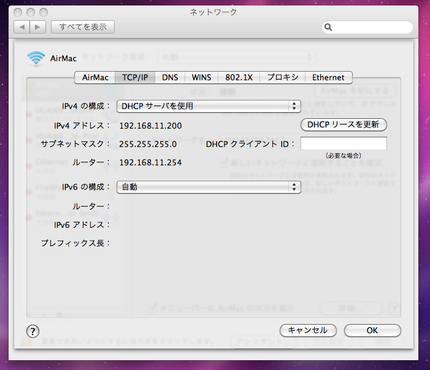Switch to the Ethernet tab
The image size is (430, 370).
(328, 77)
